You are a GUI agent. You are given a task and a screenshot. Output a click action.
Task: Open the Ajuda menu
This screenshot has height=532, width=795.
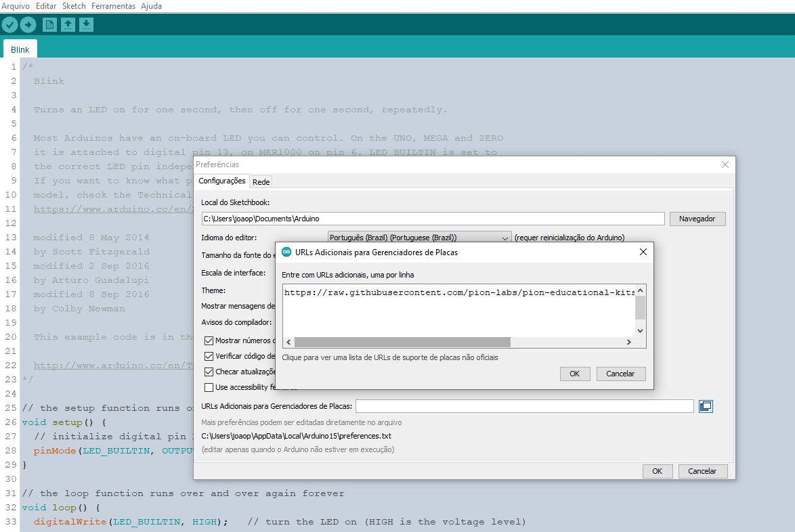pyautogui.click(x=151, y=6)
